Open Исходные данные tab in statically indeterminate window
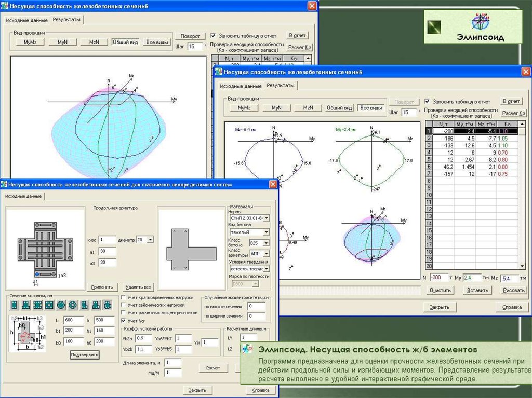The image size is (532, 398). click(x=23, y=196)
